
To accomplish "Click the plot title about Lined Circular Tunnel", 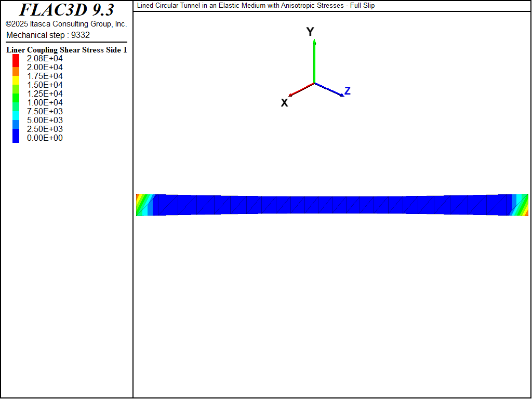I will click(256, 6).
